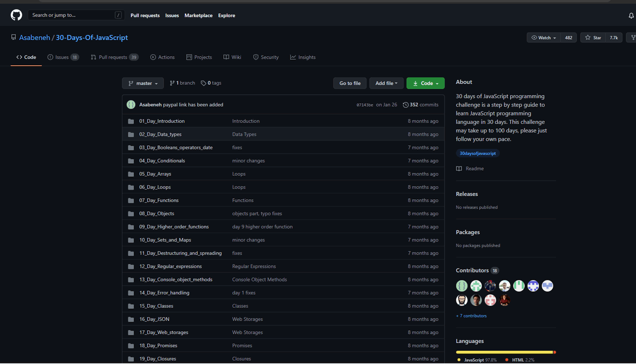636x364 pixels.
Task: Open Marketplace in the top navigation
Action: pyautogui.click(x=199, y=16)
